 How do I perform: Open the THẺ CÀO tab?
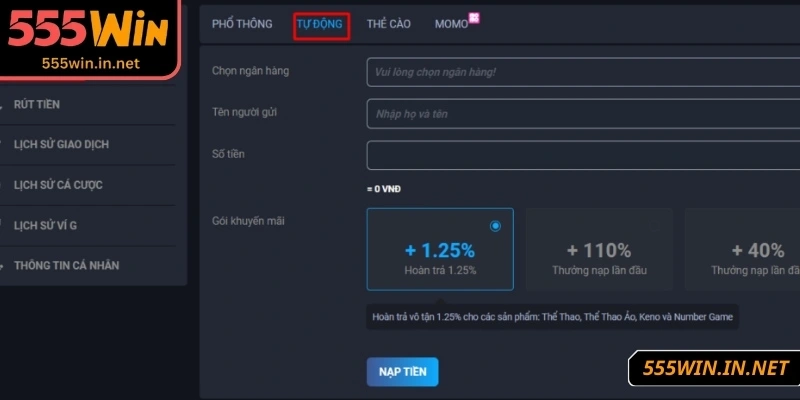390,24
